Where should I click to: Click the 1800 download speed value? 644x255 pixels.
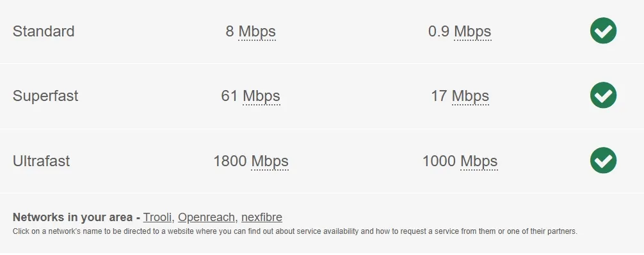(x=230, y=161)
